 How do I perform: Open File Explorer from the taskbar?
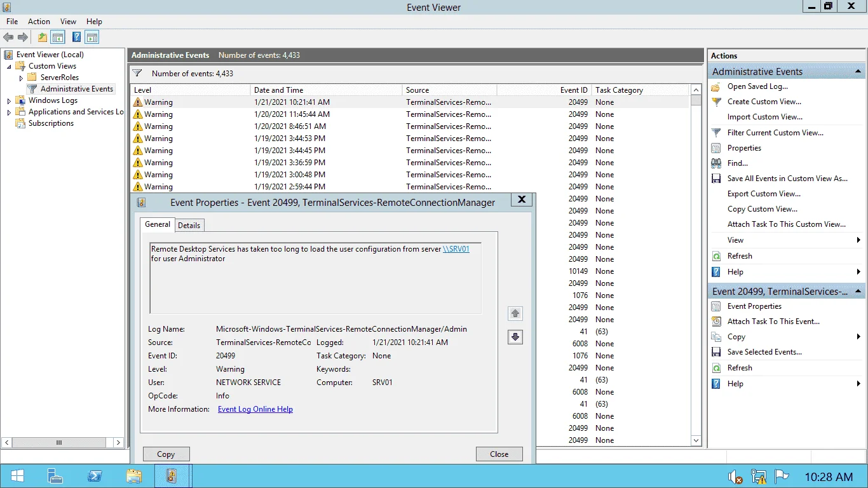pyautogui.click(x=134, y=476)
